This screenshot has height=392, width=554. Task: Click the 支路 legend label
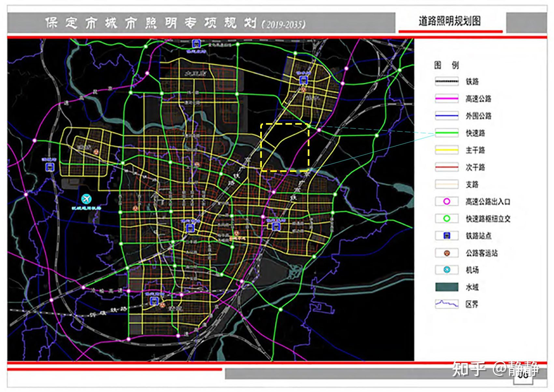click(x=472, y=185)
